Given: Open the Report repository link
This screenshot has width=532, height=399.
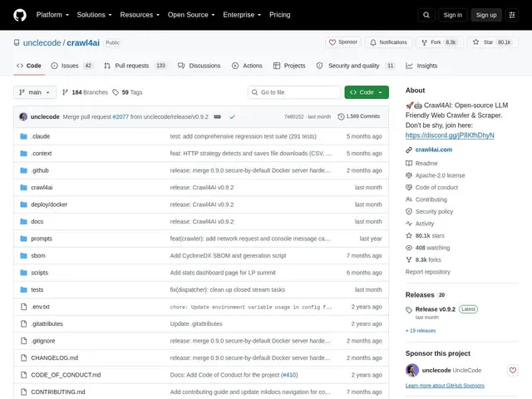Looking at the screenshot, I should (x=428, y=272).
